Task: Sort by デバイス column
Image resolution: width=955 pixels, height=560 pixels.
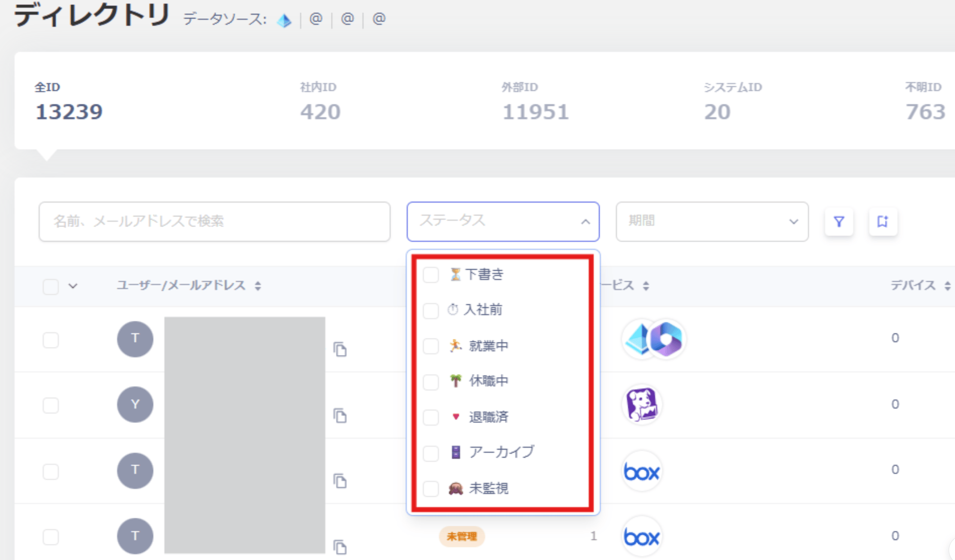Action: (947, 286)
